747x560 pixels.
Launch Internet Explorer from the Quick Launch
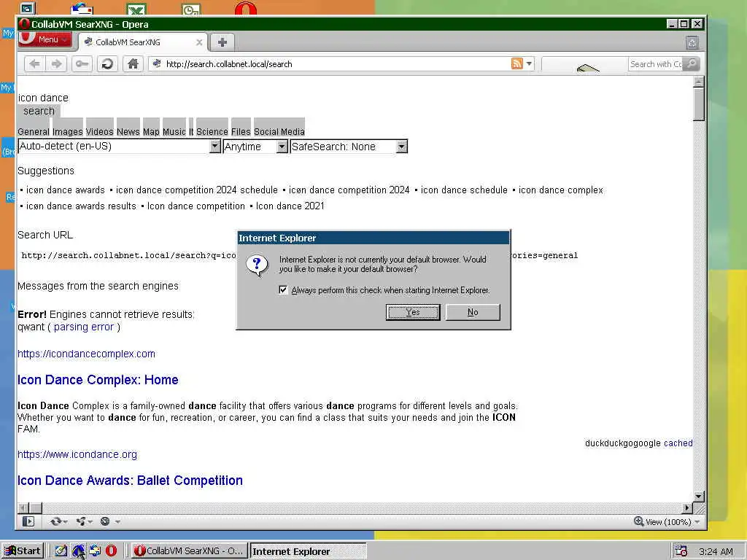(x=78, y=551)
